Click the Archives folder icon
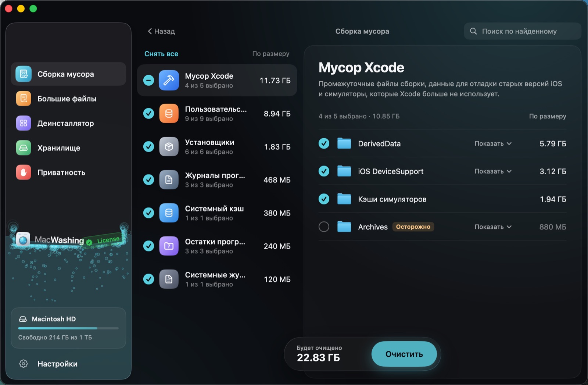The width and height of the screenshot is (588, 385). 344,227
